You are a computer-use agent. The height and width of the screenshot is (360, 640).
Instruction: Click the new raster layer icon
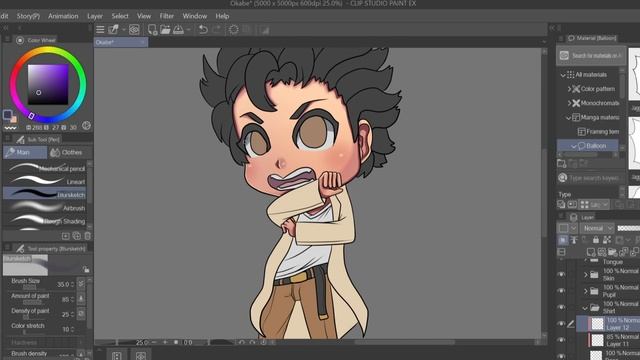coord(591,252)
